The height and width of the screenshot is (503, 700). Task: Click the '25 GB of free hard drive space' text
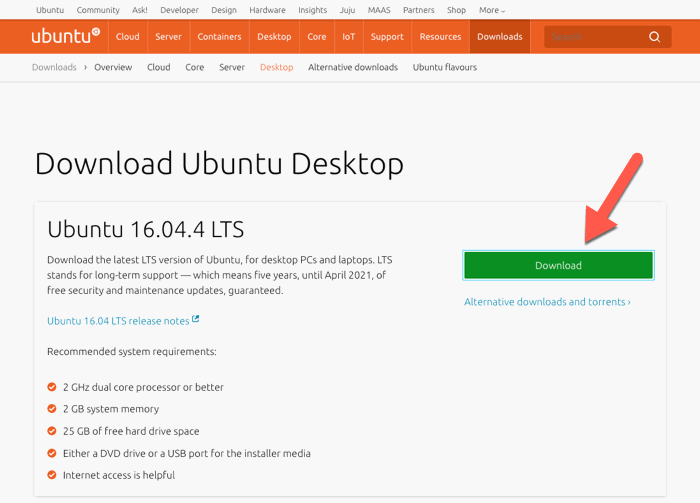[x=131, y=431]
